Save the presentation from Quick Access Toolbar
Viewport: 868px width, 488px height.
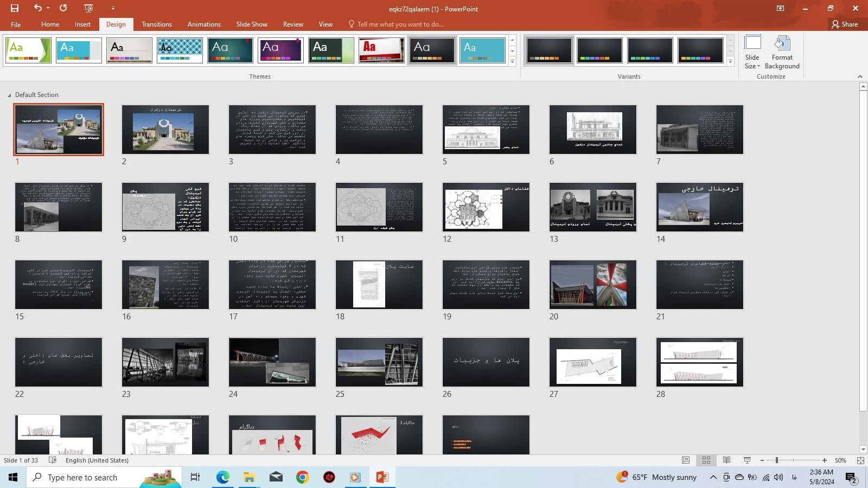15,8
